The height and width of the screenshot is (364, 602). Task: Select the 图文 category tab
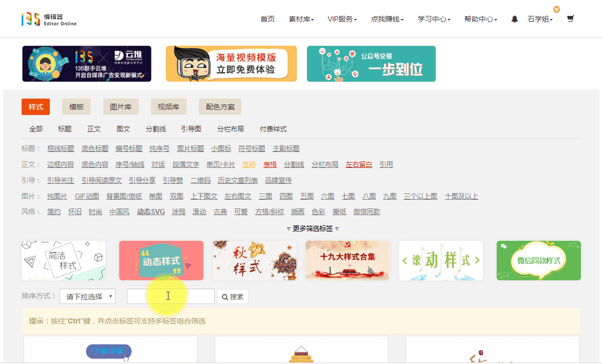[x=123, y=129]
